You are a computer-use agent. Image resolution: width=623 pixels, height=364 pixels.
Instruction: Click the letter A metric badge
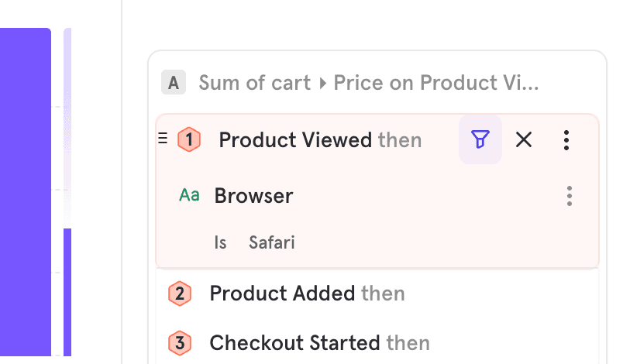click(173, 83)
